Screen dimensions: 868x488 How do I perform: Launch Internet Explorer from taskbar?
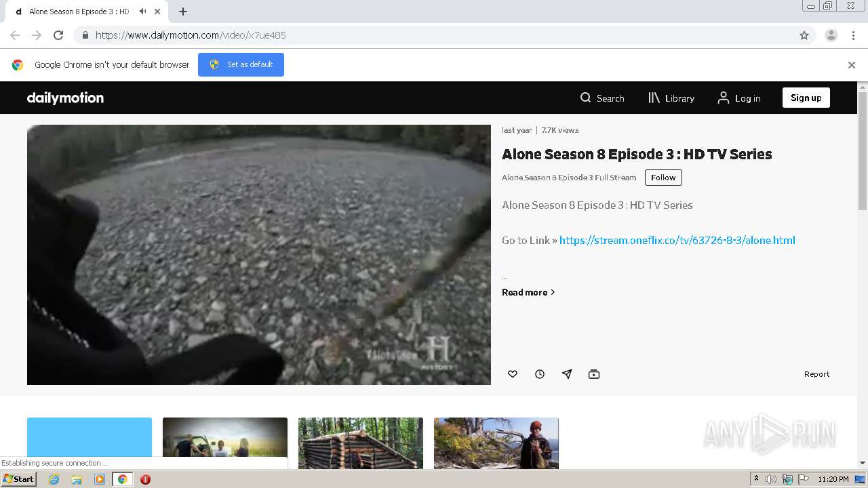coord(54,479)
